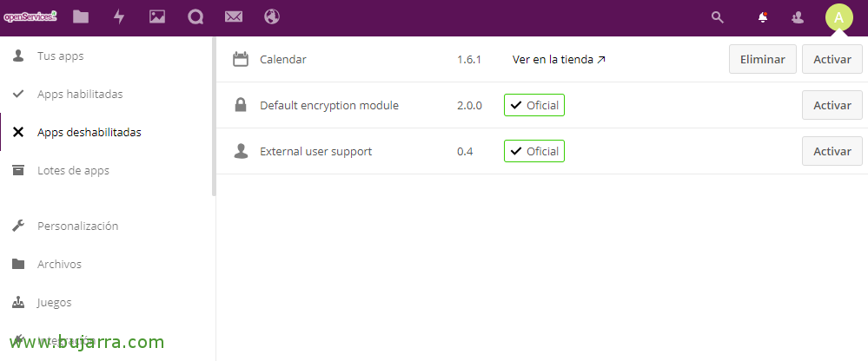Screen dimensions: 868x361
Task: Open the Files folder icon in top bar
Action: pos(81,16)
